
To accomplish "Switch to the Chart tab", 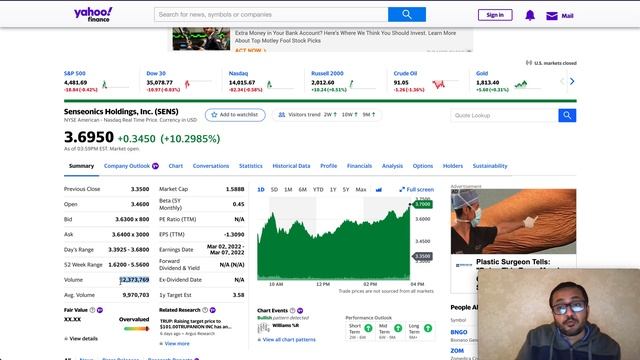I will click(176, 166).
